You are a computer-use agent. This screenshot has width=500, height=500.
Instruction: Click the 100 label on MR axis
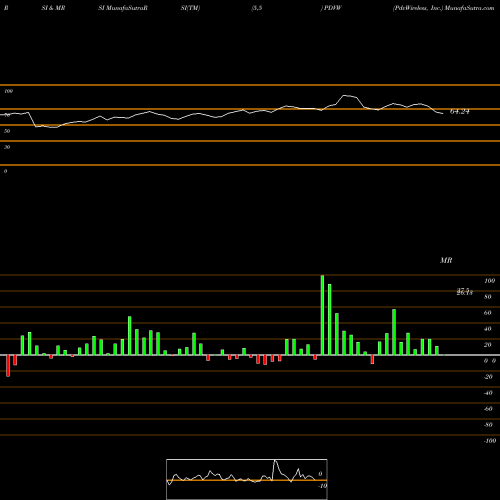point(489,281)
